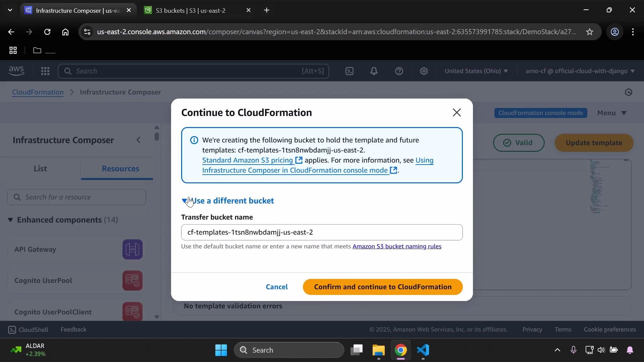Screen dimensions: 644x362
Task: Open the Chrome three-dot menu
Action: coord(633,32)
